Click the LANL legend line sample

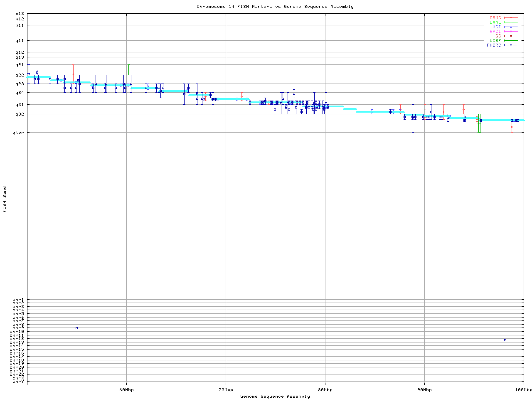pos(511,22)
